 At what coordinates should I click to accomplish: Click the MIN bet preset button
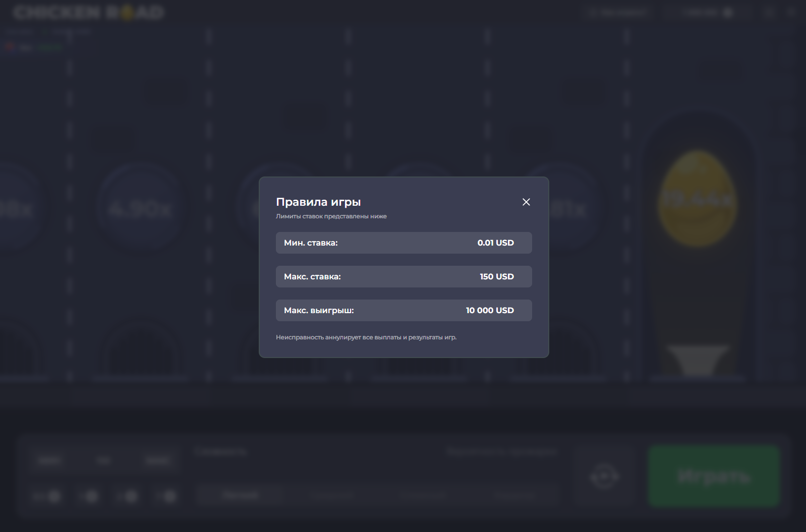[x=49, y=460]
